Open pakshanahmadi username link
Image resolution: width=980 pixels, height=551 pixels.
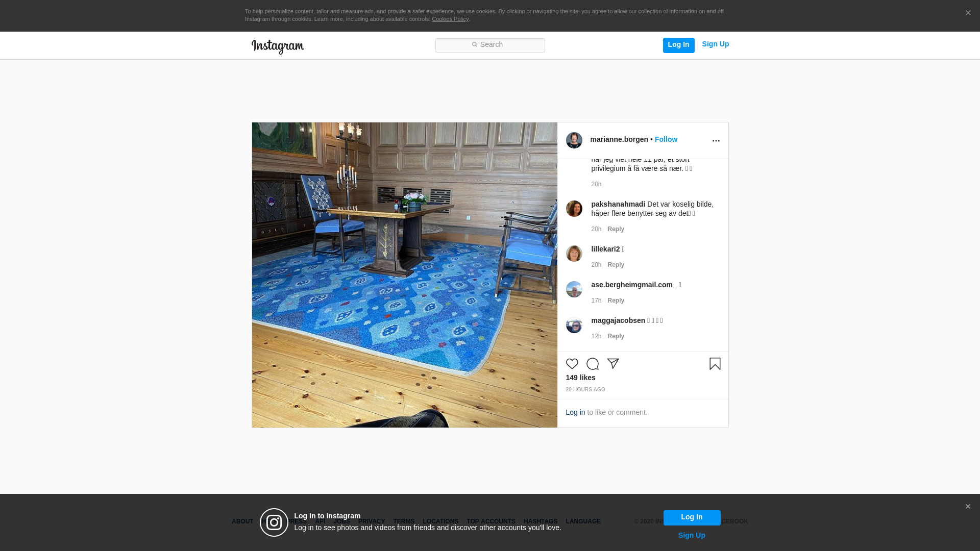(x=618, y=204)
